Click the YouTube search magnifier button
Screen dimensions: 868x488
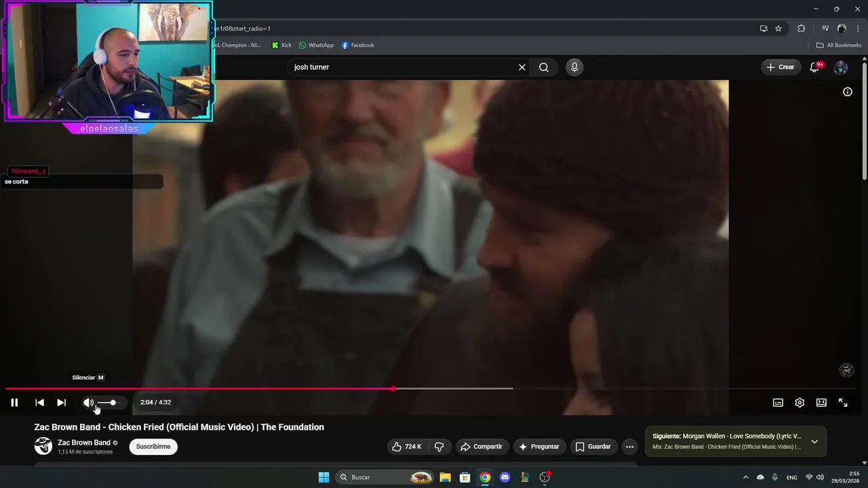544,67
